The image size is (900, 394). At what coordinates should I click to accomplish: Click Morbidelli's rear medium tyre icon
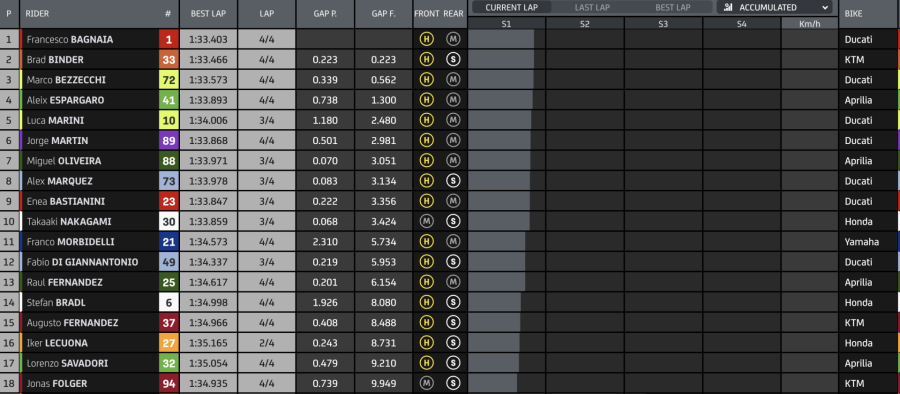[453, 242]
